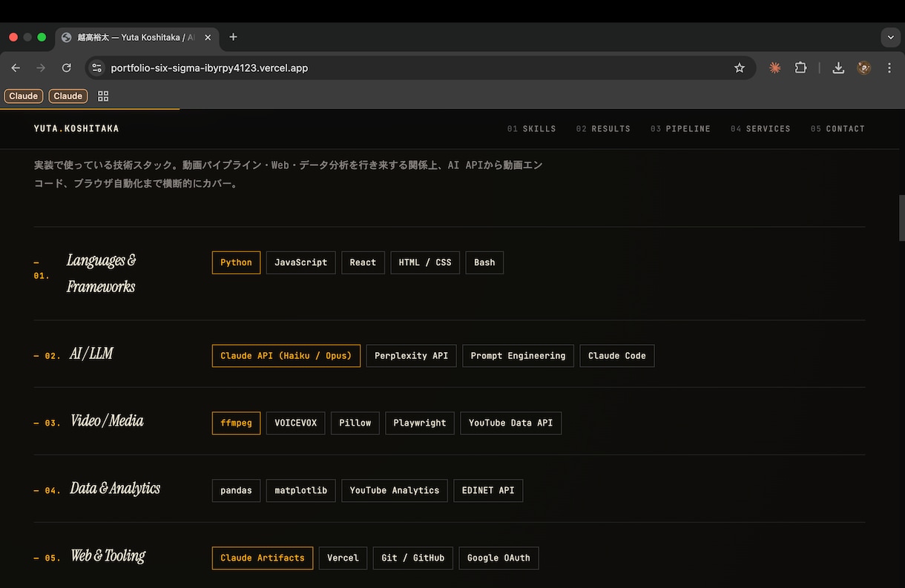This screenshot has height=588, width=905.
Task: Open a new browser tab
Action: 233,37
